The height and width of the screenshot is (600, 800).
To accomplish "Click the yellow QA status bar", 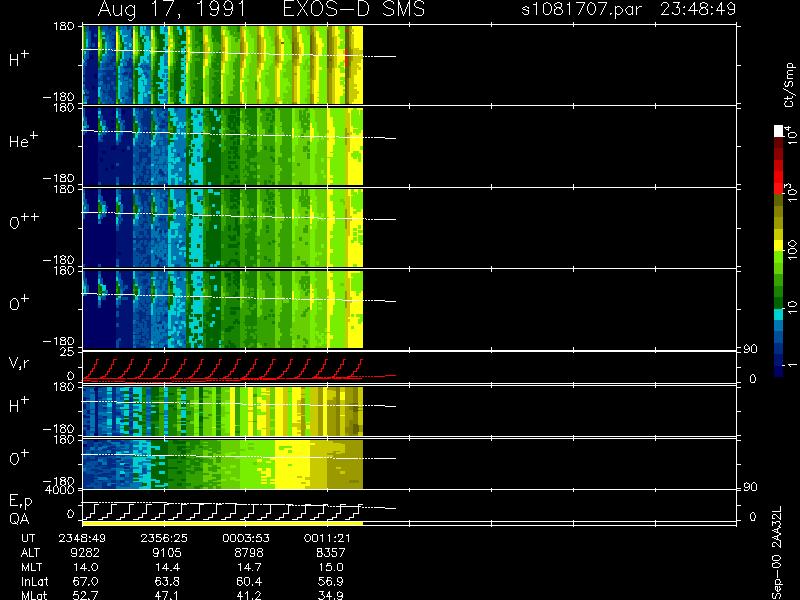I will coord(222,523).
